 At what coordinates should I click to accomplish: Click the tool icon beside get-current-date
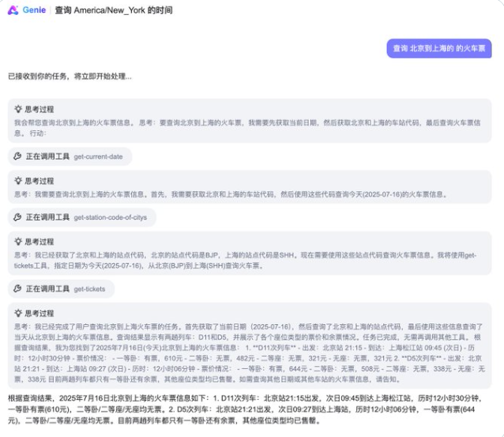17,156
